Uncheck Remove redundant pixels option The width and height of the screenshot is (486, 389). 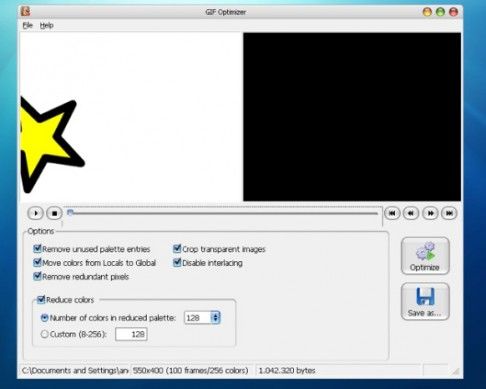click(x=37, y=276)
